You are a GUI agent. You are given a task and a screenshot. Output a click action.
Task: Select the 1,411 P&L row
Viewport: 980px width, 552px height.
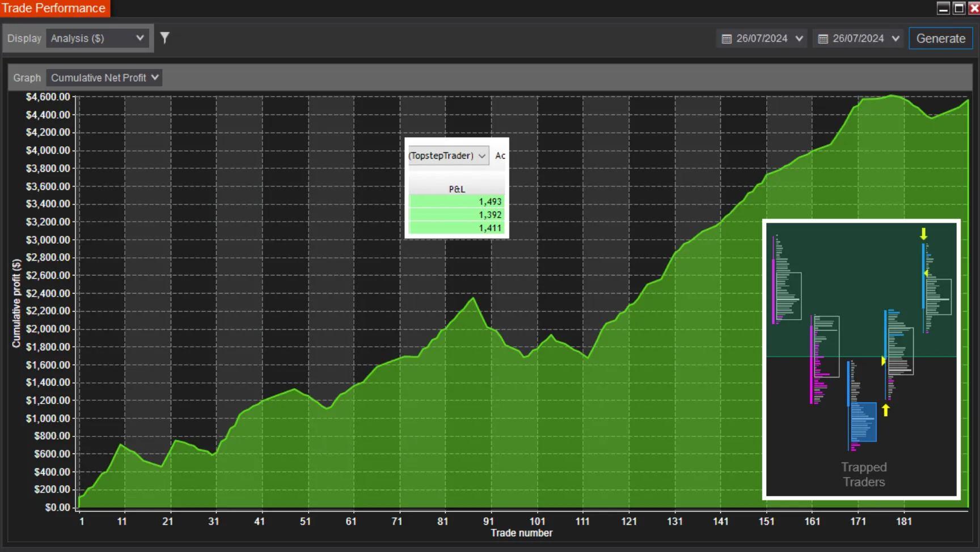[x=457, y=228]
